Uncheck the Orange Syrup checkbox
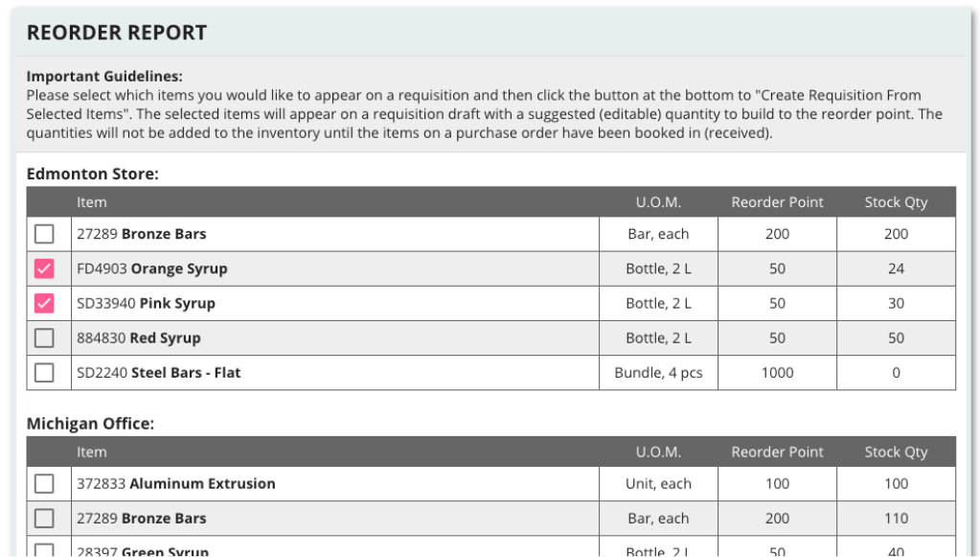The height and width of the screenshot is (557, 980). click(x=44, y=268)
